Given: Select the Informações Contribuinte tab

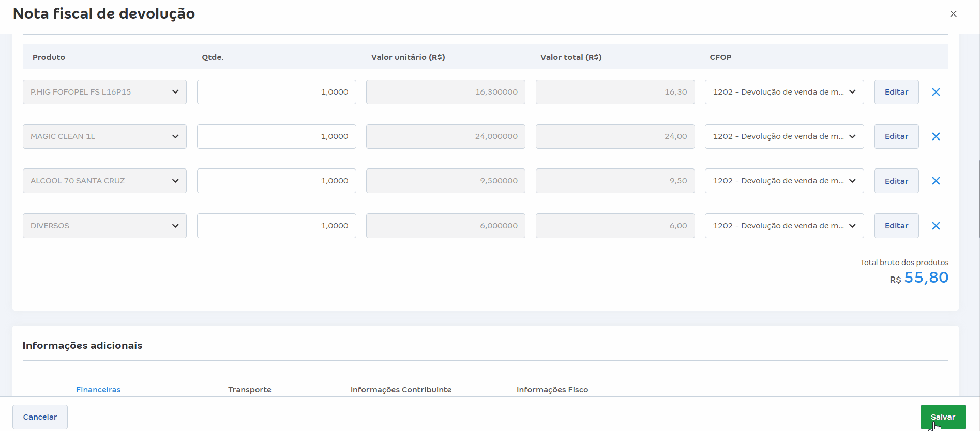Looking at the screenshot, I should [401, 390].
